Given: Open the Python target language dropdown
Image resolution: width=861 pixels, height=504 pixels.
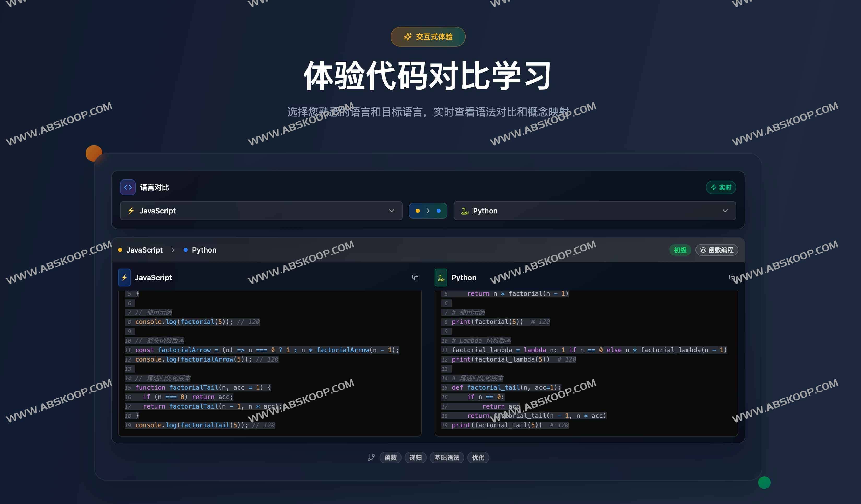Looking at the screenshot, I should [594, 211].
